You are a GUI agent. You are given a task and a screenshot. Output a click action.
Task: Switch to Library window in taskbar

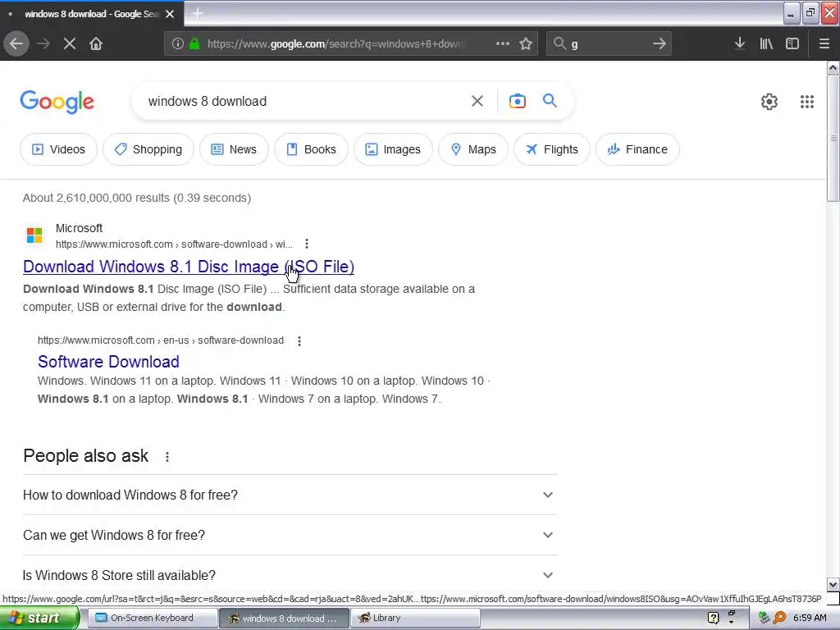click(x=415, y=618)
